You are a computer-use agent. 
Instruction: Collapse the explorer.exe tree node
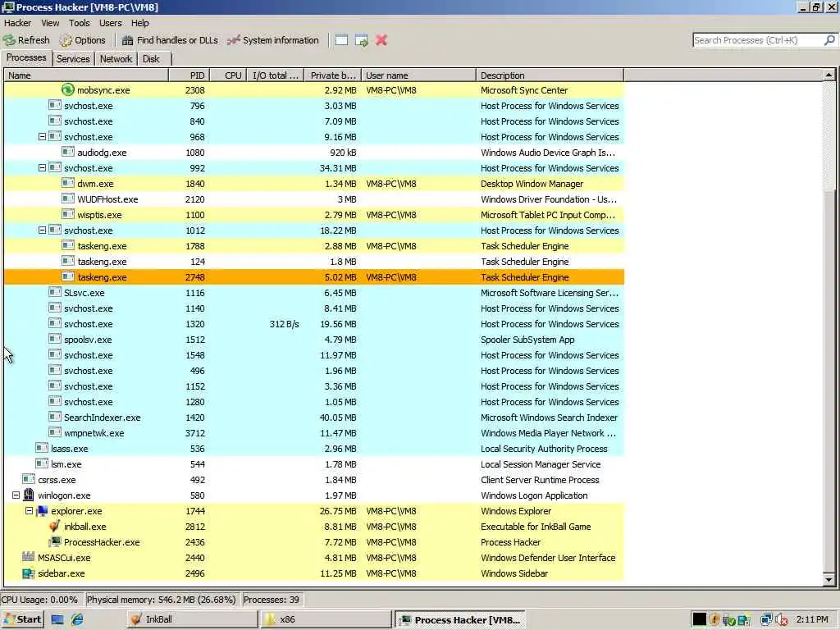click(x=29, y=510)
